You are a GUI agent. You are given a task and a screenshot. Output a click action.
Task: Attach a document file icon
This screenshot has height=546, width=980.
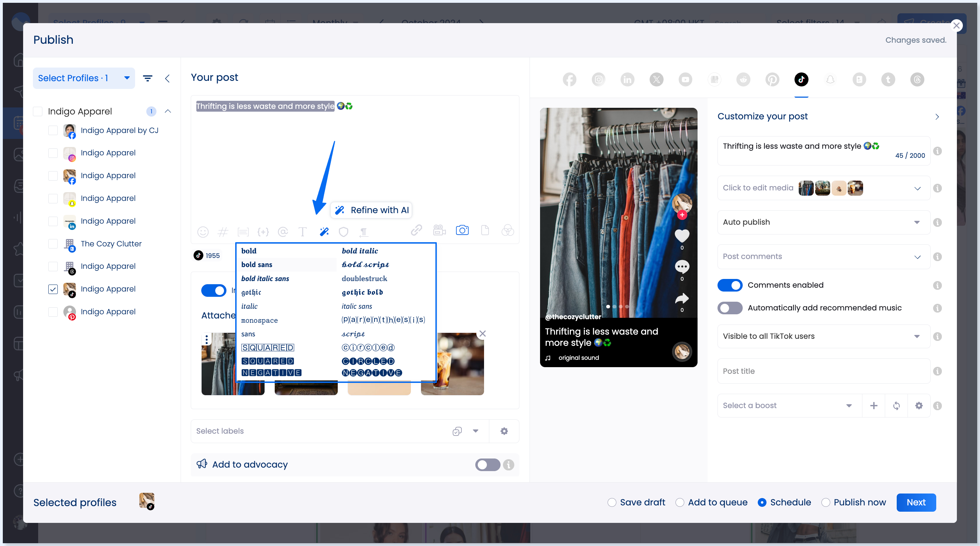[485, 230]
